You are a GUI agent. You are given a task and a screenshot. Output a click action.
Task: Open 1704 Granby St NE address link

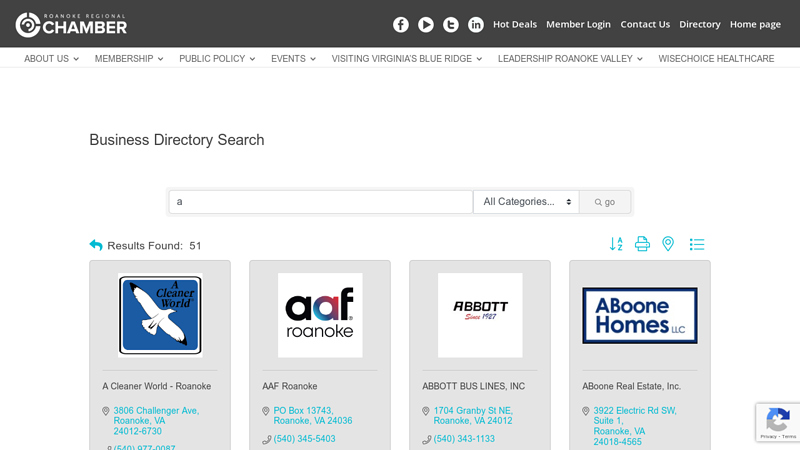coord(473,416)
